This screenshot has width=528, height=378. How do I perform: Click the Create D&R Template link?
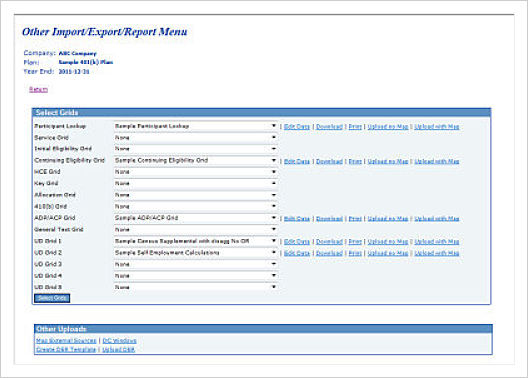point(66,349)
